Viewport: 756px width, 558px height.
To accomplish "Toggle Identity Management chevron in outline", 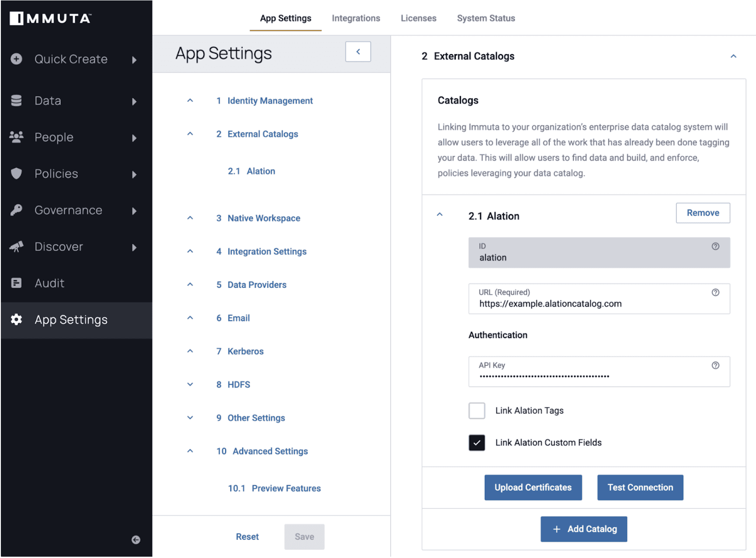I will coord(190,100).
